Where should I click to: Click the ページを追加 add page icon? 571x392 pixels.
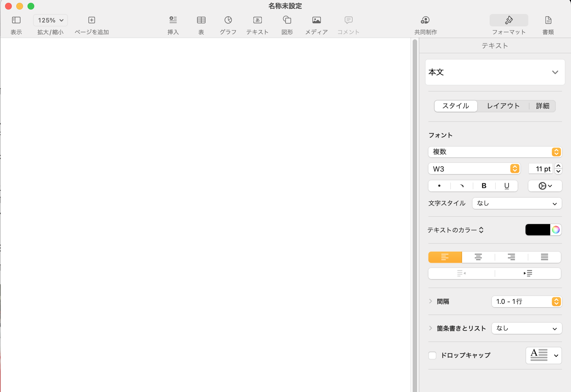pos(92,20)
